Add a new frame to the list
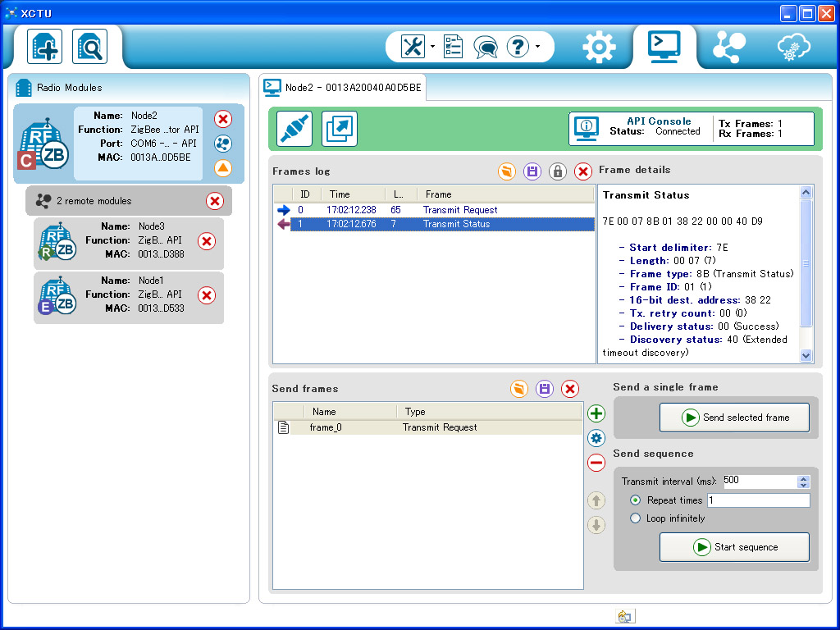Viewport: 840px width, 630px height. click(596, 413)
